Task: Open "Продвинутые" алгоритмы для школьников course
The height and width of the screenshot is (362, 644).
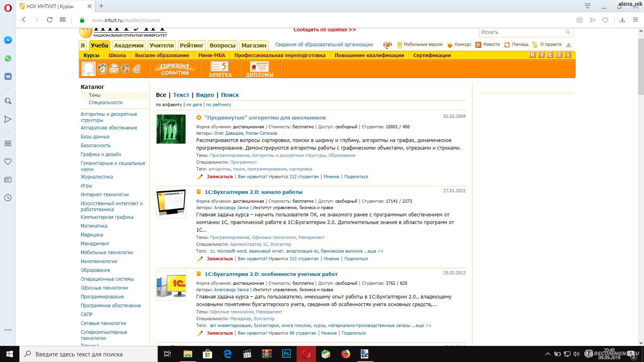Action: (265, 117)
